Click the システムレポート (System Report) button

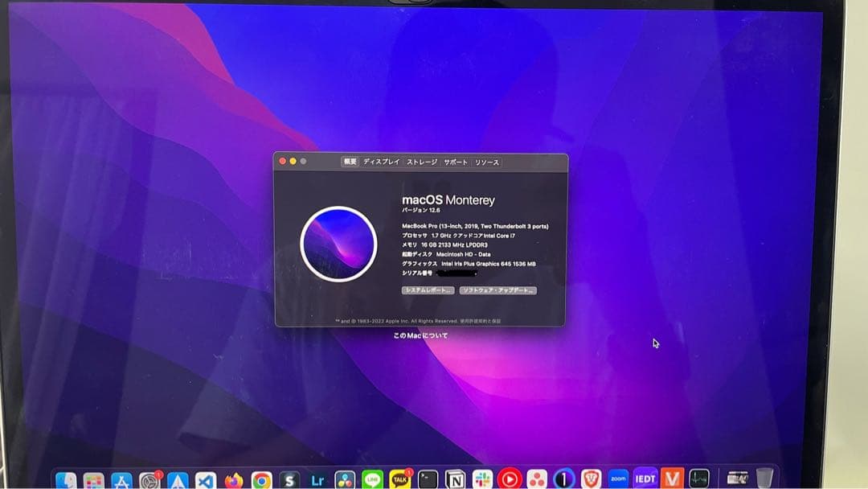tap(428, 290)
